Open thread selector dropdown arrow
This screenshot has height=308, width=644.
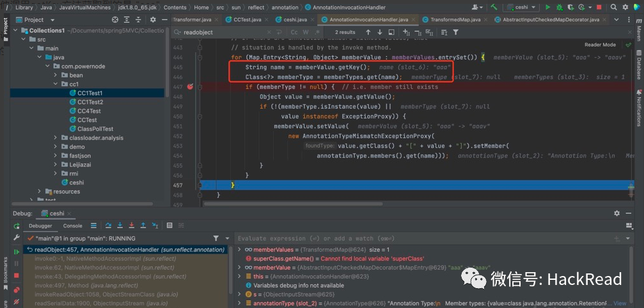[227, 238]
